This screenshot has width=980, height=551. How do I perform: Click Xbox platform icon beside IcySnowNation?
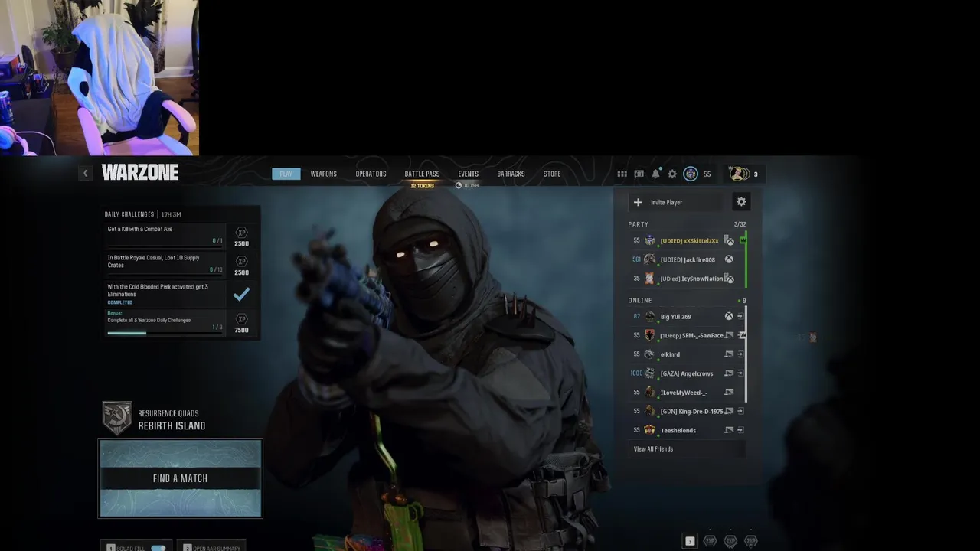pyautogui.click(x=729, y=279)
